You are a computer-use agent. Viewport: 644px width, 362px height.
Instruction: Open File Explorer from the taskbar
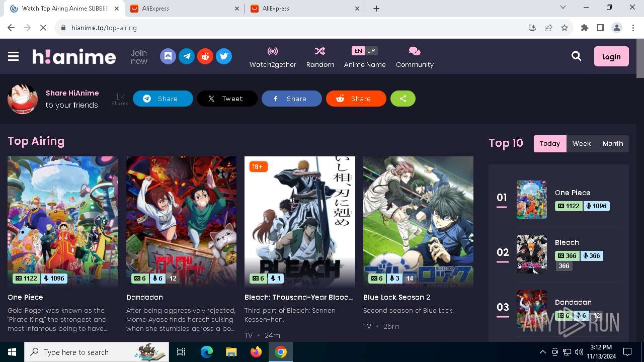(x=231, y=352)
